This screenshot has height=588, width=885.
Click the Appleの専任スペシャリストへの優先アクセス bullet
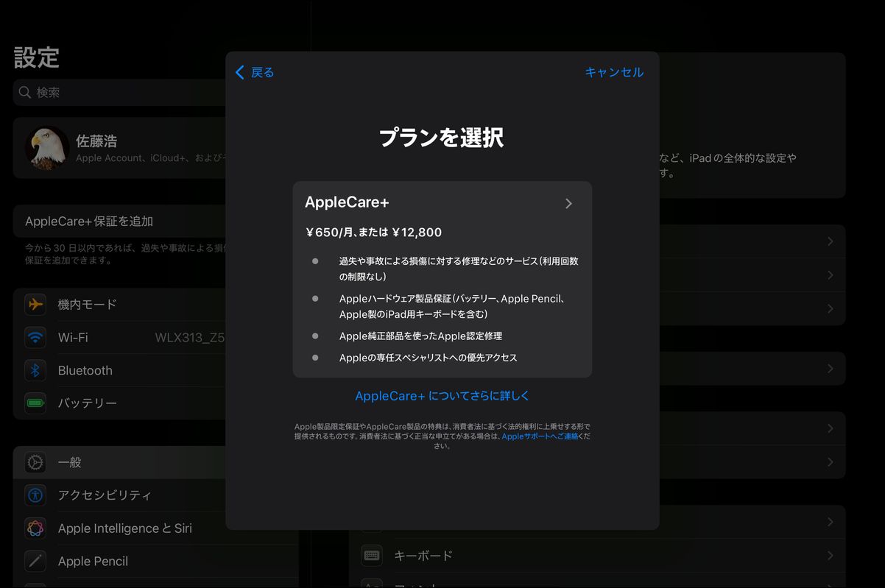[x=428, y=358]
